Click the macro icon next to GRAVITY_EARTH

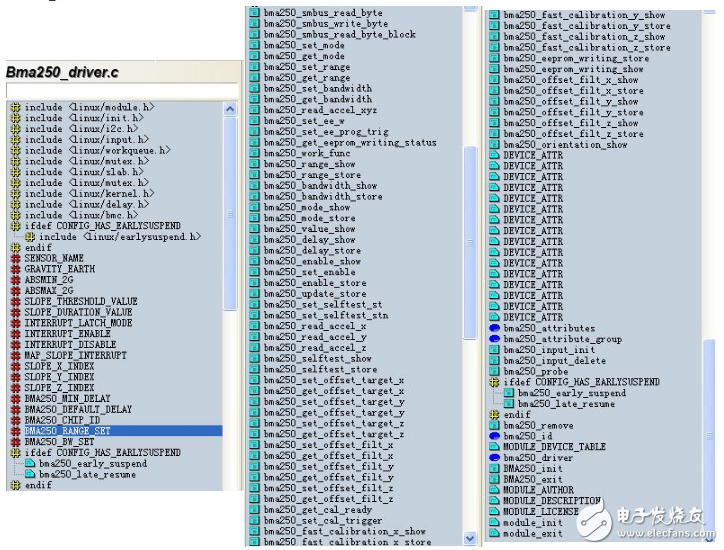(x=15, y=269)
